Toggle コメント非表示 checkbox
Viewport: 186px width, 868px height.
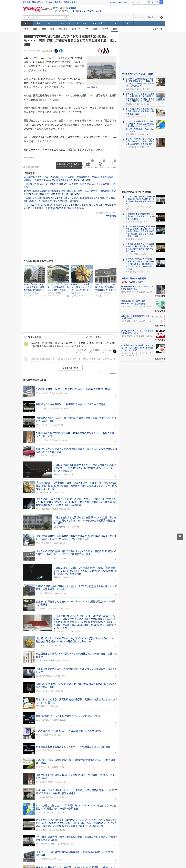[x=102, y=374]
